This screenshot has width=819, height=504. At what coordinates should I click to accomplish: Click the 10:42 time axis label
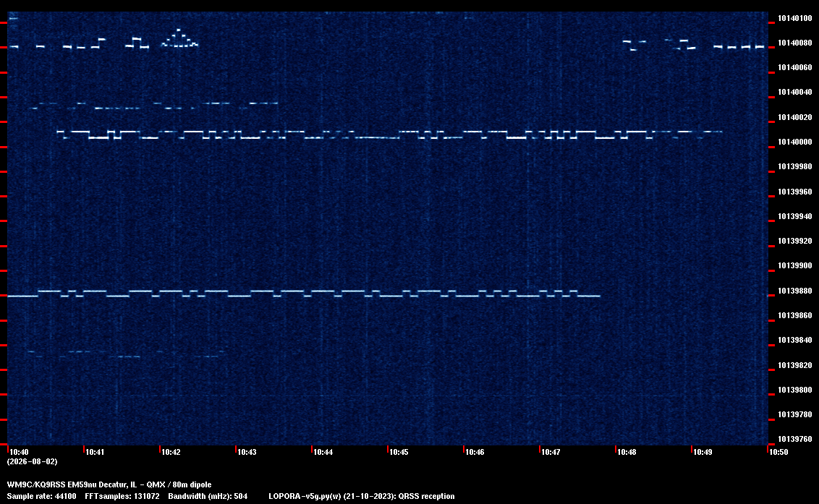[171, 452]
